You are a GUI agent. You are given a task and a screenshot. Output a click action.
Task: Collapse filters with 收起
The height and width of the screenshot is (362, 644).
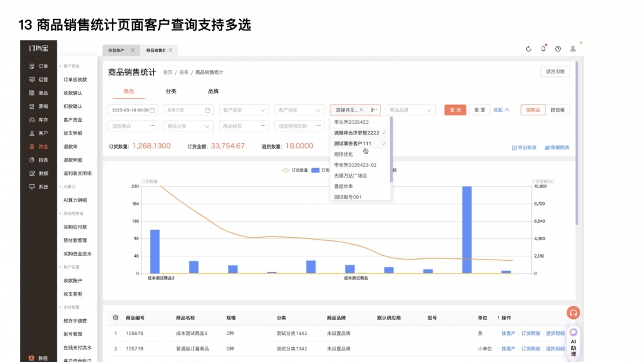(x=501, y=110)
